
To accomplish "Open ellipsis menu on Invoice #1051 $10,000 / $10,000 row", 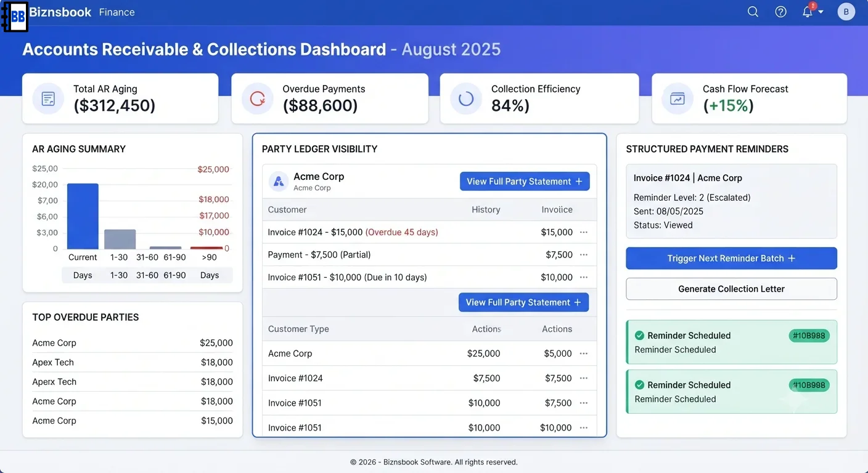I will pyautogui.click(x=584, y=427).
